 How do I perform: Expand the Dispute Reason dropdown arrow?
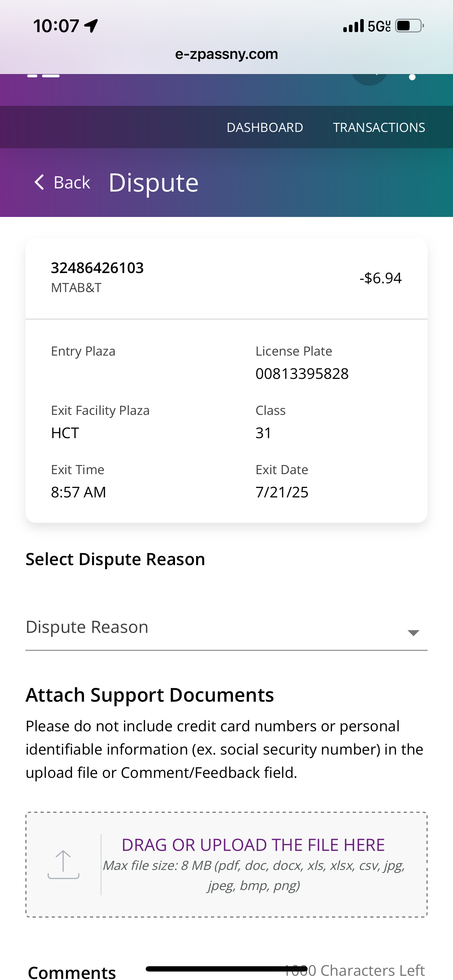[x=413, y=633]
